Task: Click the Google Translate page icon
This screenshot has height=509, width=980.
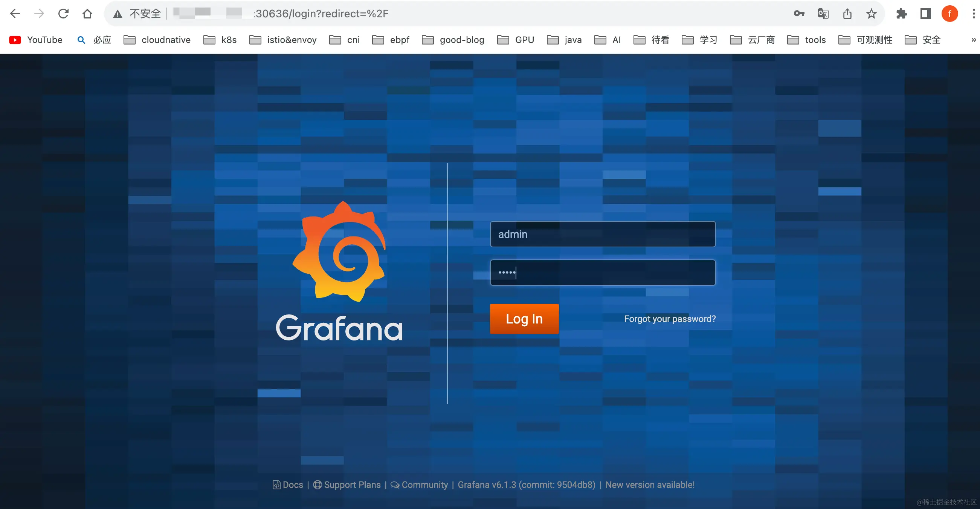Action: coord(823,14)
